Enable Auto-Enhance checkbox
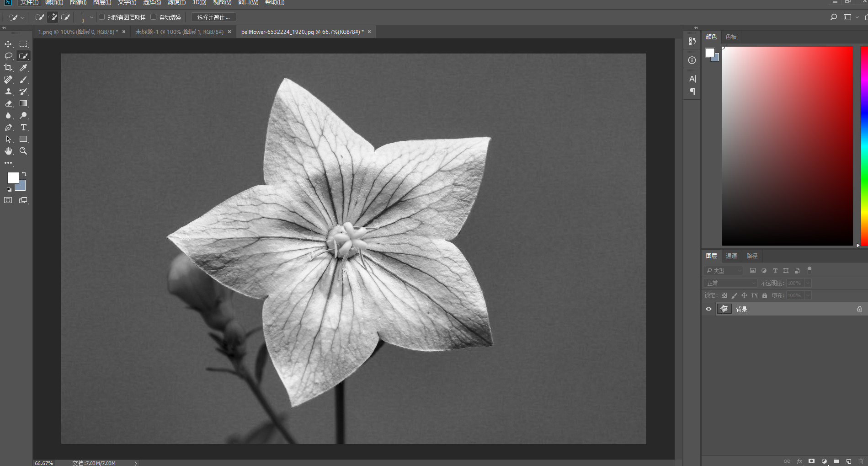 click(x=154, y=17)
